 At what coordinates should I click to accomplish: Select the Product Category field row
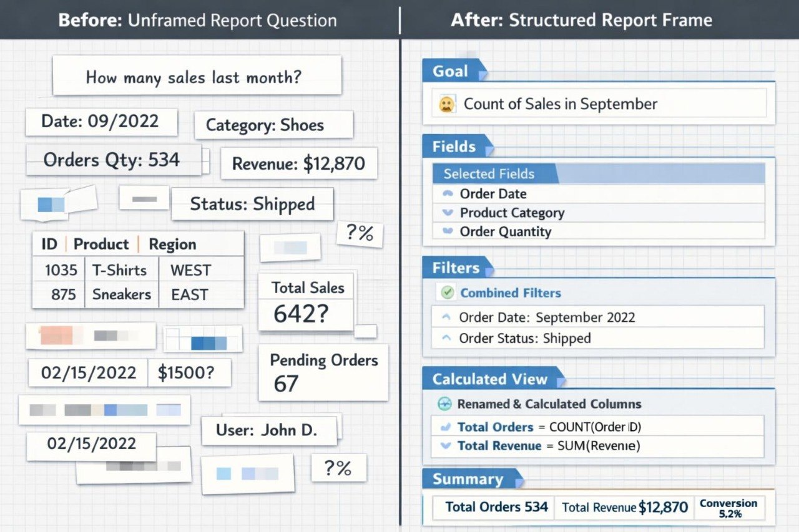[x=599, y=213]
